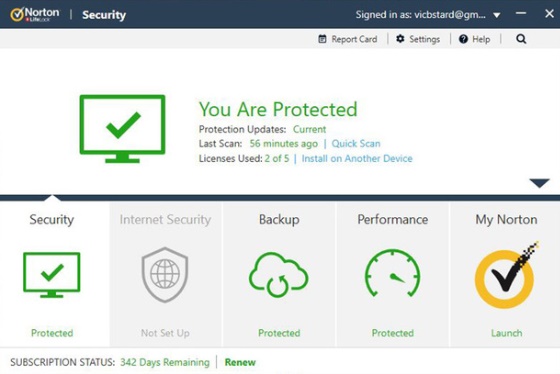This screenshot has width=560, height=374.
Task: Expand the status panel down arrow
Action: coord(539,183)
